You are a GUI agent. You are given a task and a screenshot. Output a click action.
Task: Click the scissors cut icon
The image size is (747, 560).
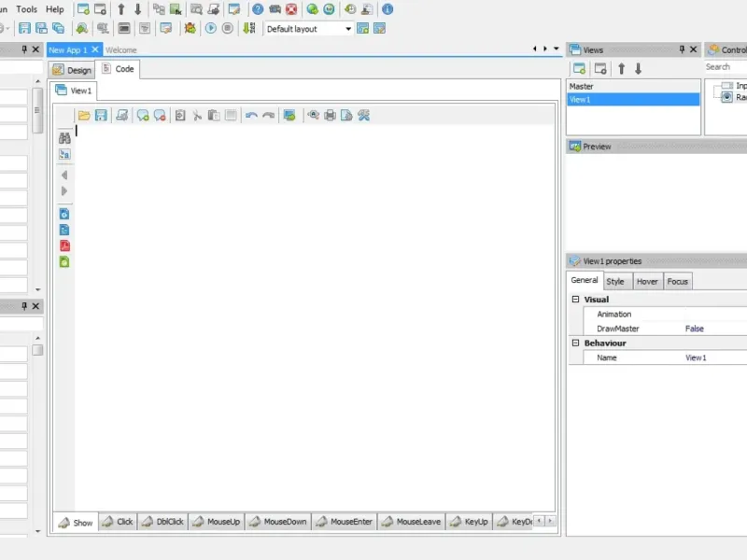pos(197,115)
